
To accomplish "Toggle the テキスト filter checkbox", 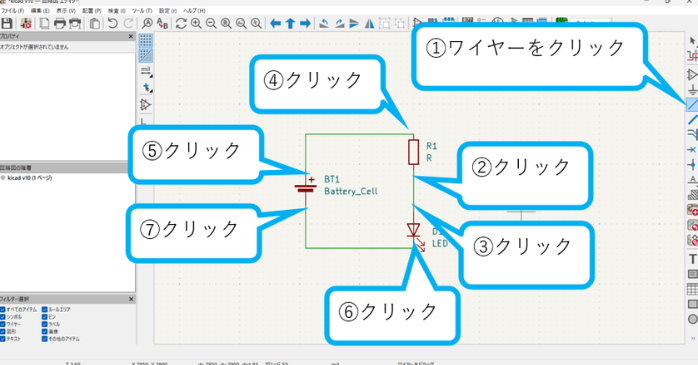I will [3, 339].
